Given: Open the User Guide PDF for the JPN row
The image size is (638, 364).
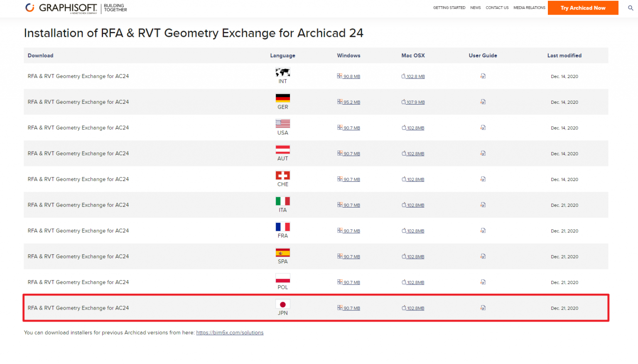Looking at the screenshot, I should click(483, 308).
